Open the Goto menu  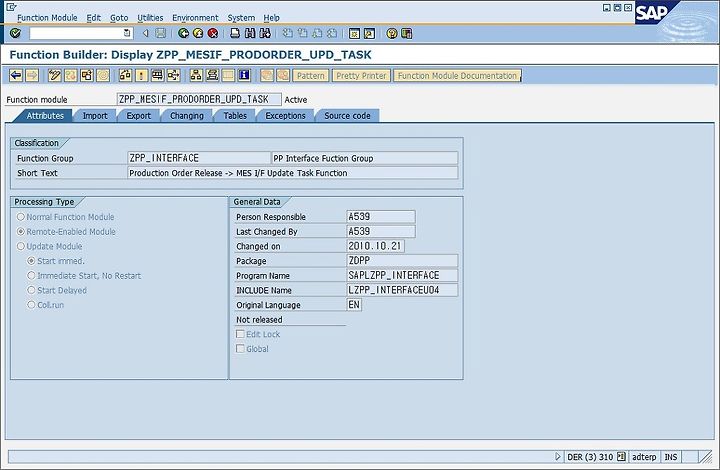click(x=119, y=18)
